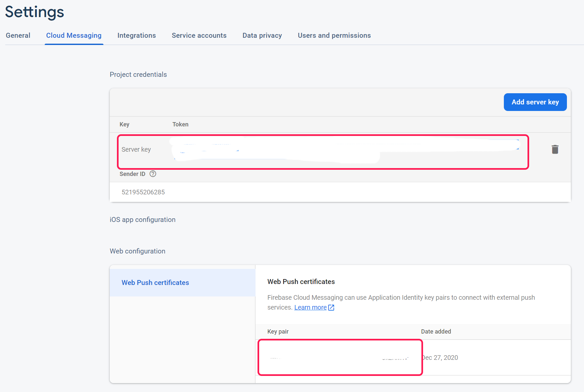
Task: Click the Dec 27, 2020 date entry
Action: click(x=440, y=358)
